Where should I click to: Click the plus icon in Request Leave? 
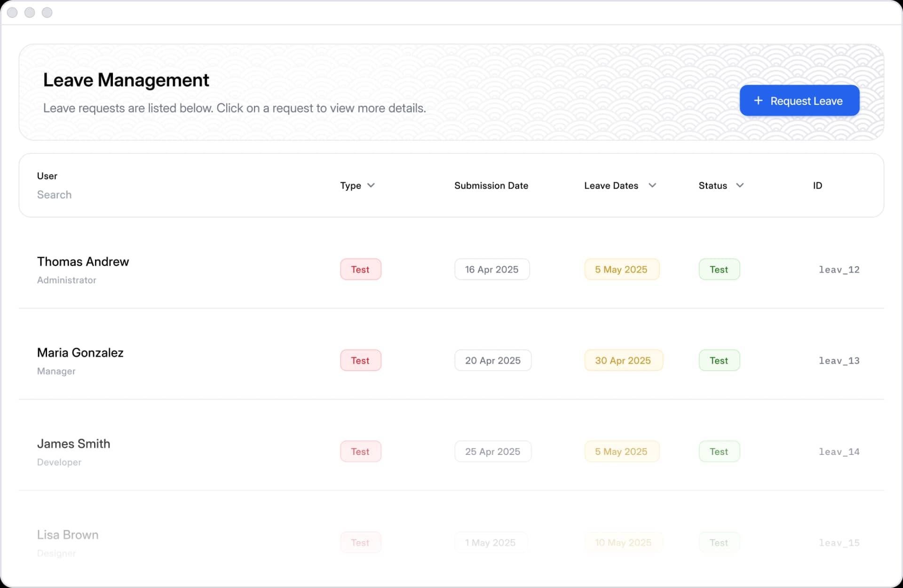point(758,101)
